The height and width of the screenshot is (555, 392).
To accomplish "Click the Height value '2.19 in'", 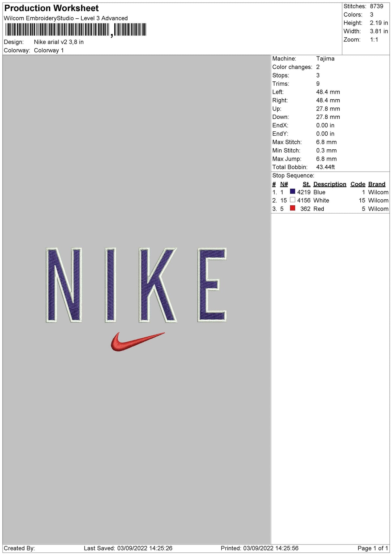I will 379,23.
